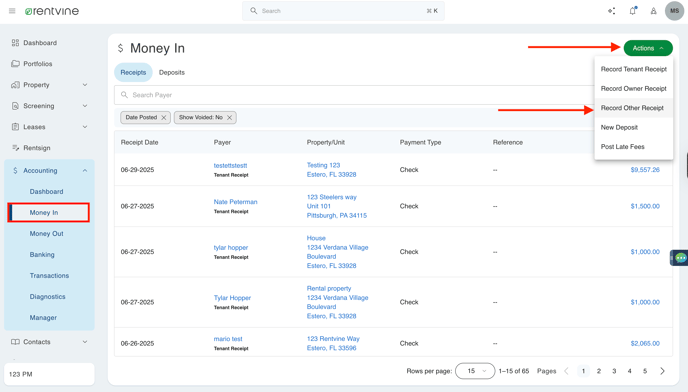Click in the Search Payer field
Image resolution: width=688 pixels, height=392 pixels.
354,95
